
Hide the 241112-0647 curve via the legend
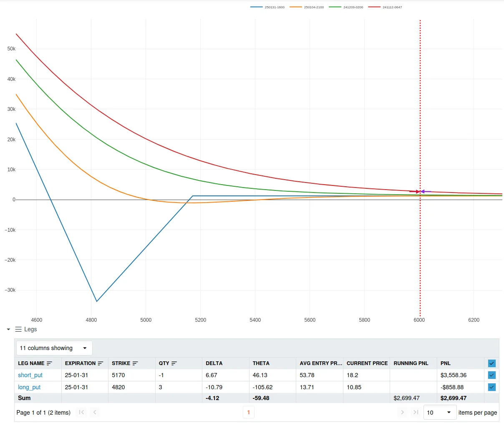click(x=386, y=7)
